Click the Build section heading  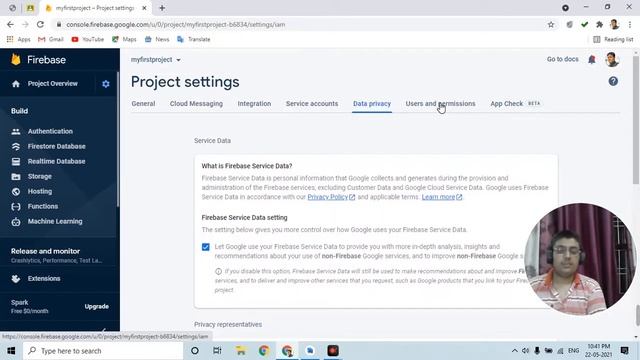19,111
